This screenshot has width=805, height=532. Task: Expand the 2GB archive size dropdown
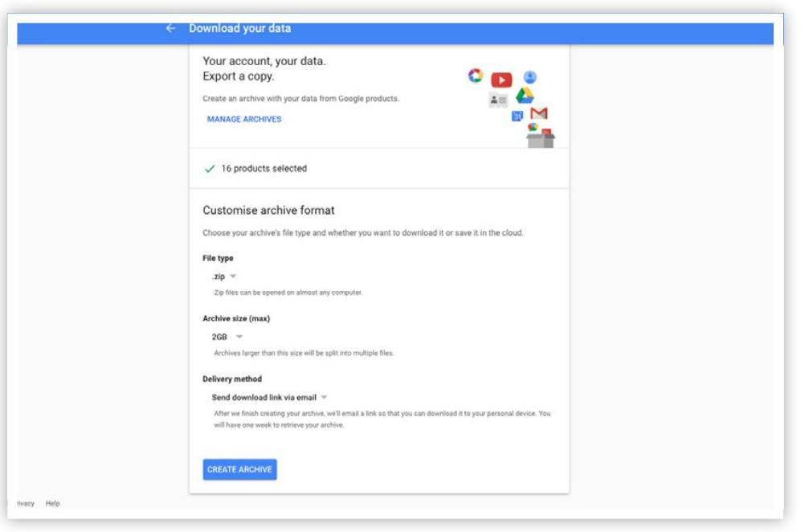pyautogui.click(x=227, y=337)
